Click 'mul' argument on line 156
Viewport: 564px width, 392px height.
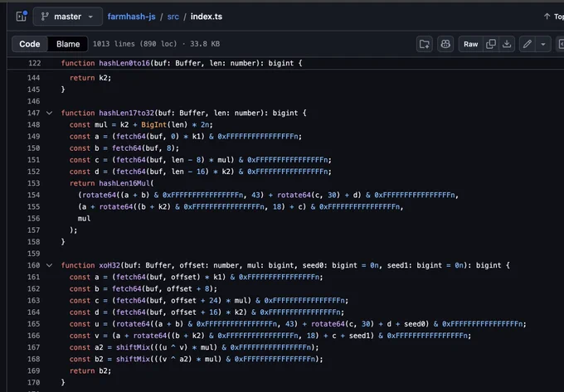pos(84,219)
